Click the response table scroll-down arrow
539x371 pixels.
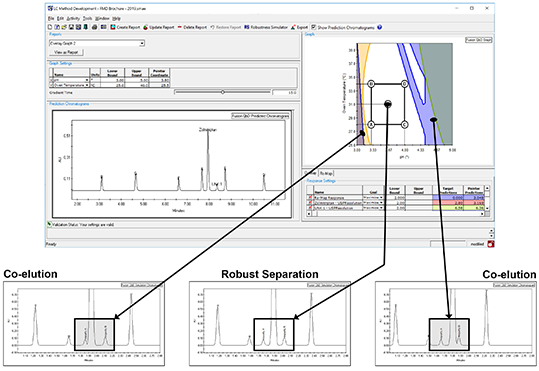487,208
